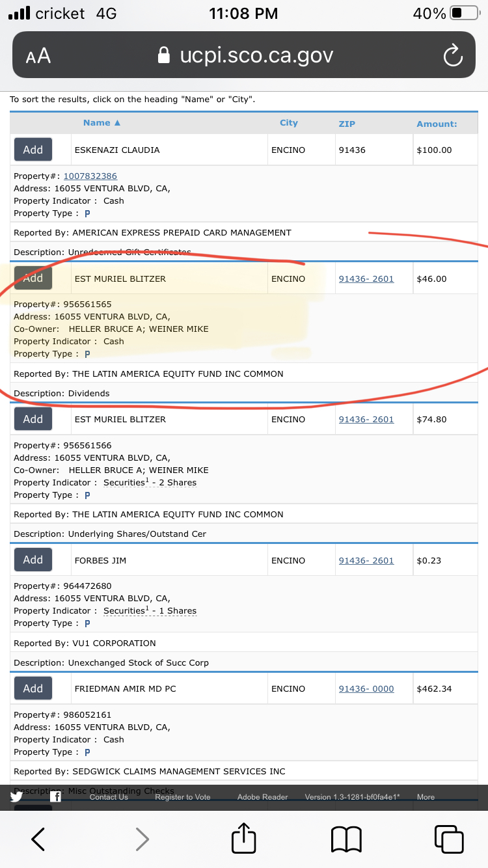Click Description: Underlying Shares/Outstand Cer
This screenshot has width=488, height=868.
pyautogui.click(x=110, y=534)
